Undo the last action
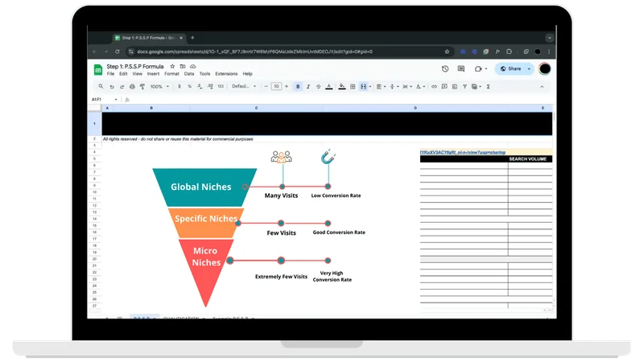The width and height of the screenshot is (644, 362). (x=112, y=87)
